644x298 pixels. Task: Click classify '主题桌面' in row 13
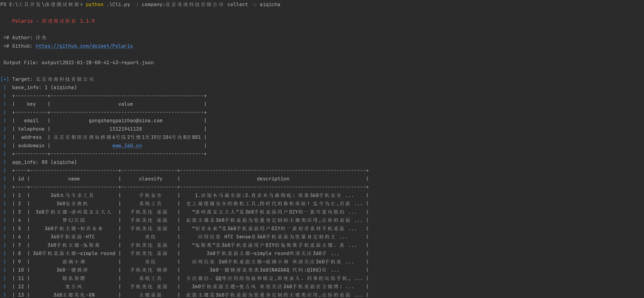(150, 295)
